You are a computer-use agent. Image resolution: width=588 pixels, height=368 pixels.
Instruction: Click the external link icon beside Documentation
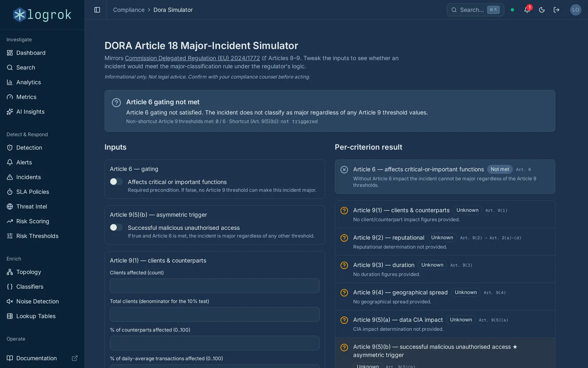[x=75, y=358]
